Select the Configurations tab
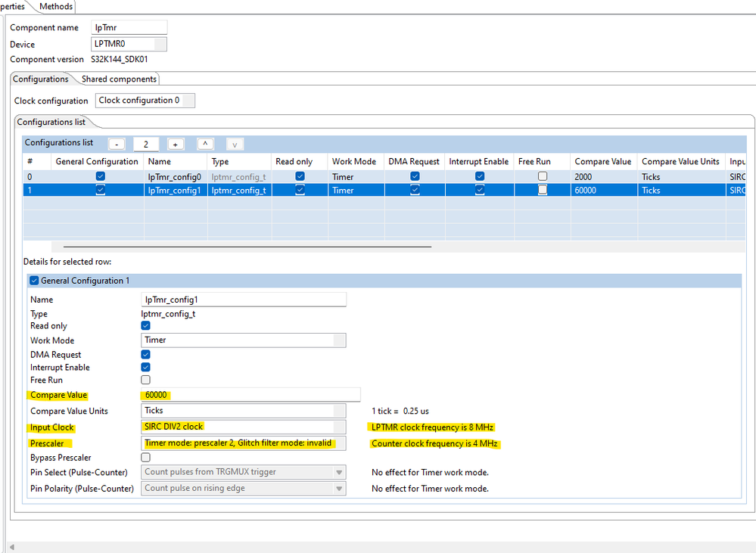Viewport: 756px width, 553px height. (41, 79)
